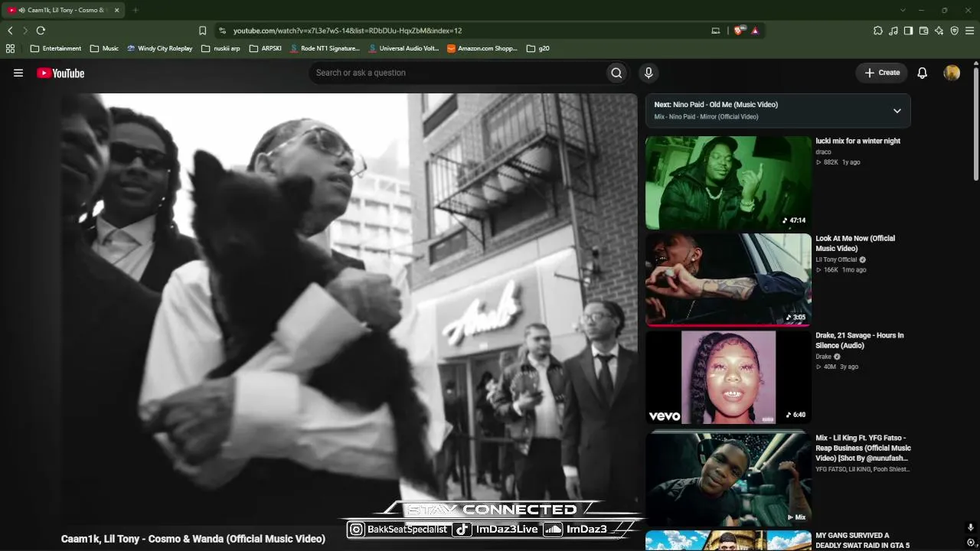Click the Create button
980x551 pixels.
882,73
